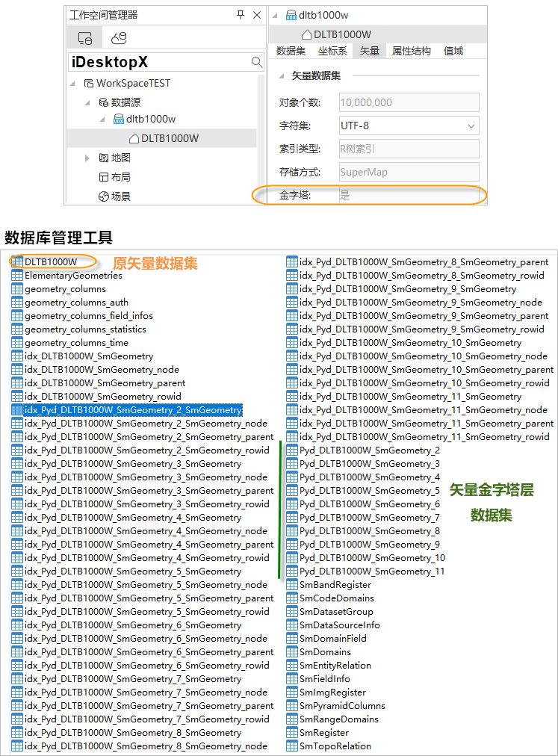Click the 对象个数 field

408,102
